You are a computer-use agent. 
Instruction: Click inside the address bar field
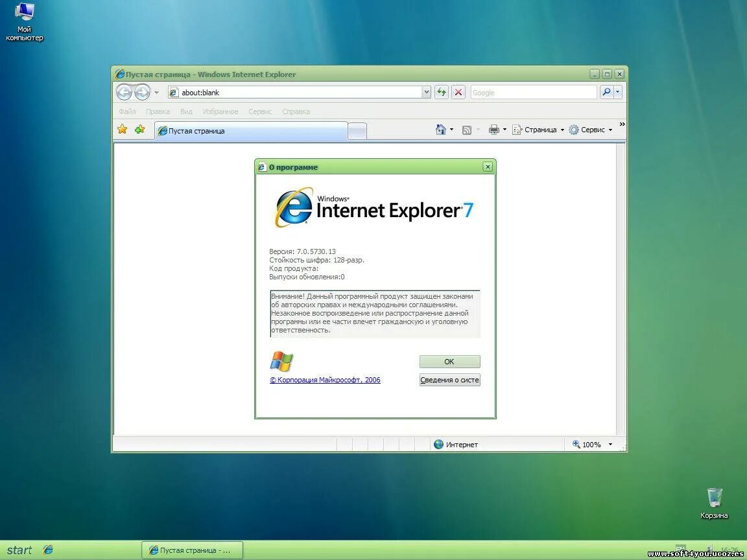[x=292, y=92]
